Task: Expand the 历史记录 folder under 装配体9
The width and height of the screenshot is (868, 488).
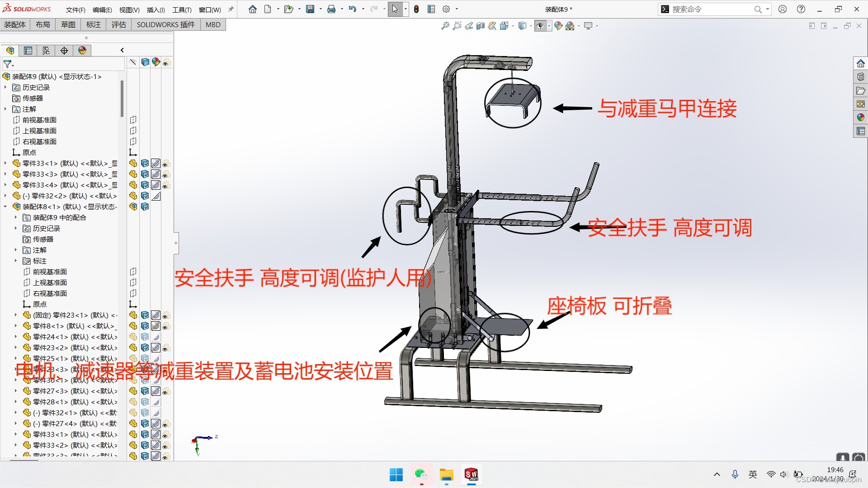Action: [5, 87]
